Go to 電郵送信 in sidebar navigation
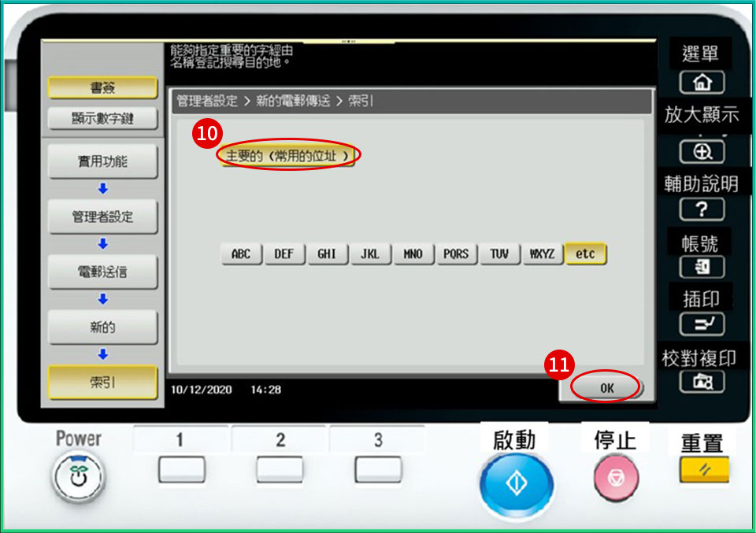The height and width of the screenshot is (533, 756). click(x=102, y=272)
